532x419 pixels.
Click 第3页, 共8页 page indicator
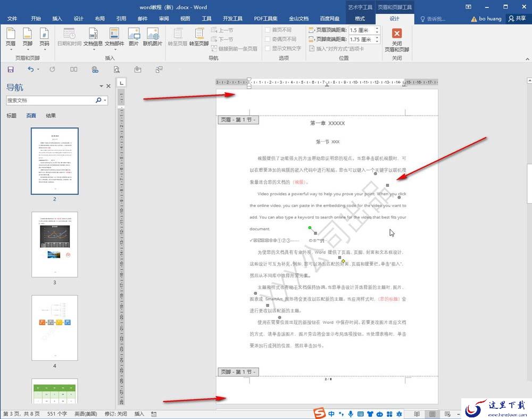[21, 414]
